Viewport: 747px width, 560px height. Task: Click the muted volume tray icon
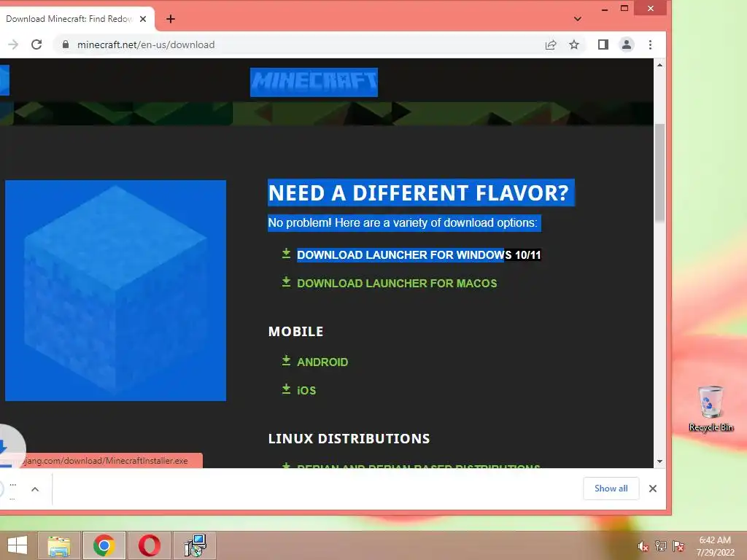(643, 546)
